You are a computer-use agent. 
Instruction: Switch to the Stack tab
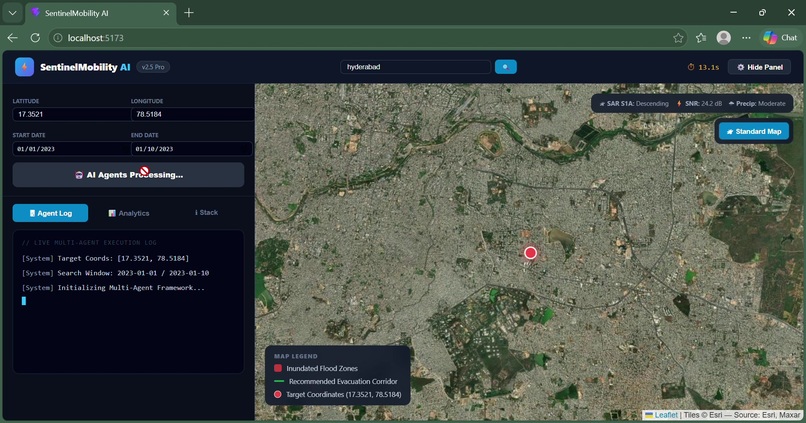(206, 212)
